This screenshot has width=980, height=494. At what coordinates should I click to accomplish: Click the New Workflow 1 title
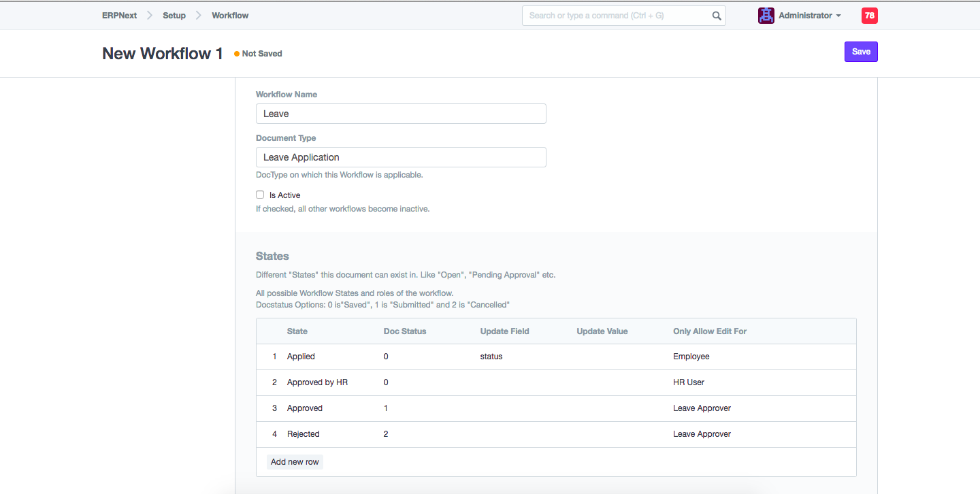tap(163, 54)
